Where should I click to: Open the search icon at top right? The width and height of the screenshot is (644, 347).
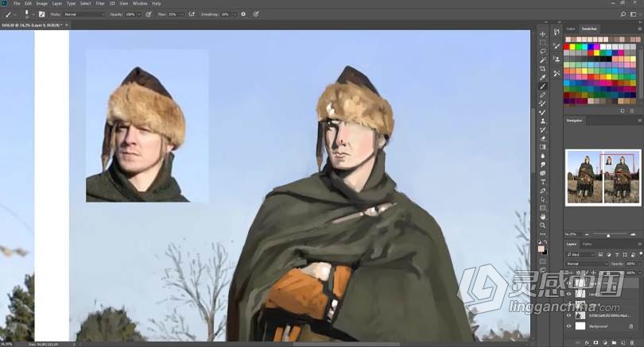click(623, 14)
